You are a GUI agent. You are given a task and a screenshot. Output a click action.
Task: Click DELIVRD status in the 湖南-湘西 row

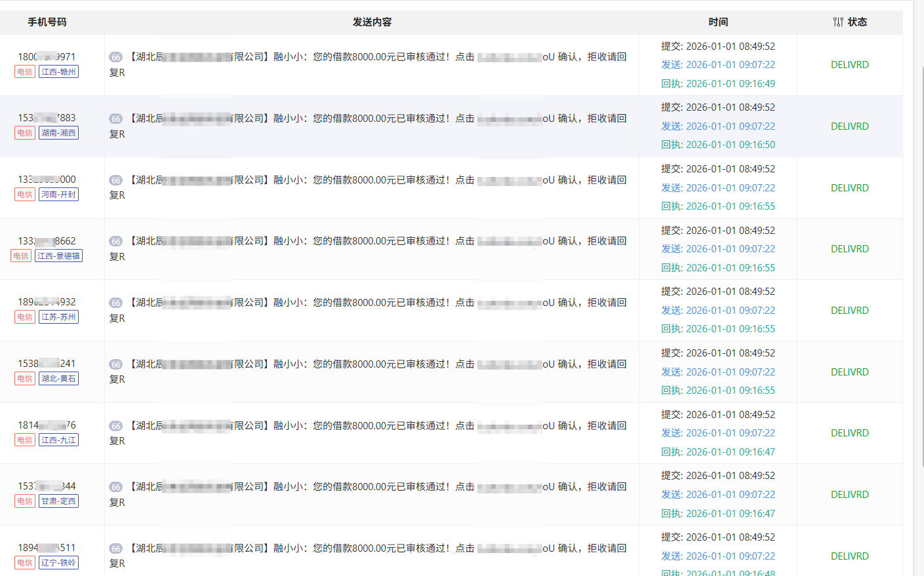pos(849,126)
